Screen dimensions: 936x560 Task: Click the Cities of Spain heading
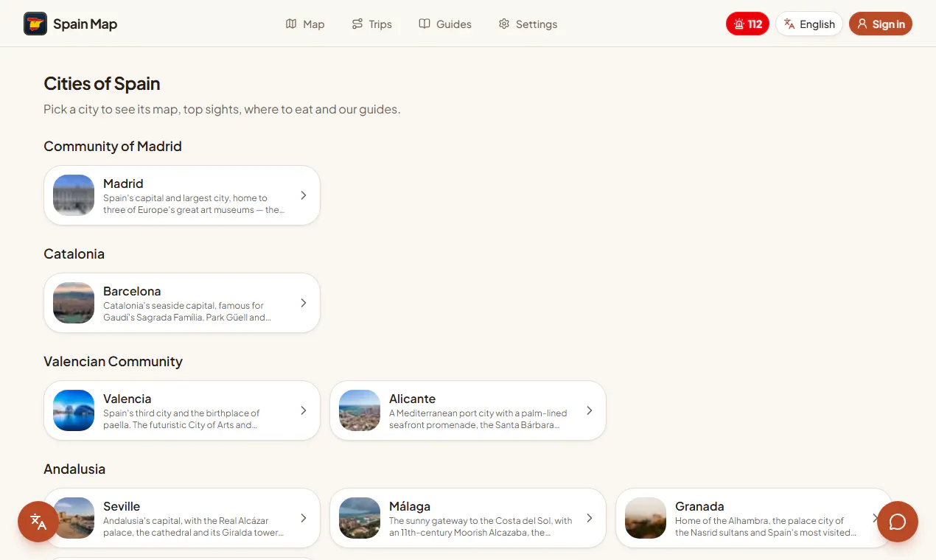(102, 83)
